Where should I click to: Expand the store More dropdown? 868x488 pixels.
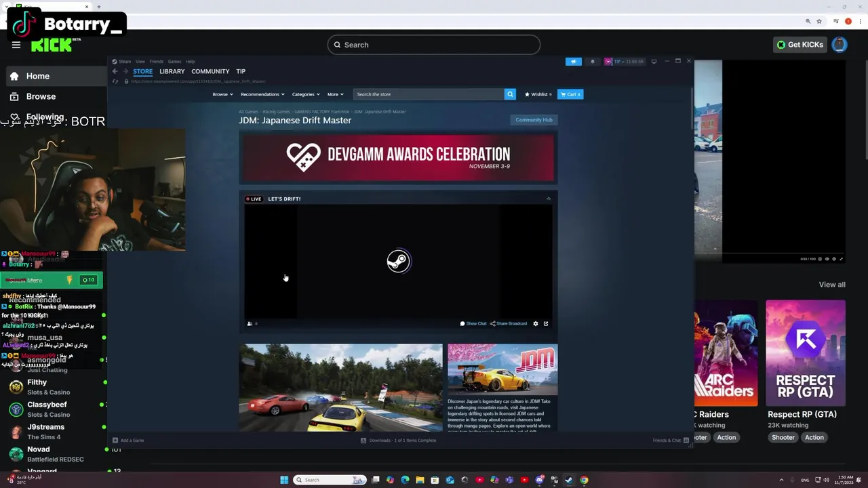click(336, 94)
